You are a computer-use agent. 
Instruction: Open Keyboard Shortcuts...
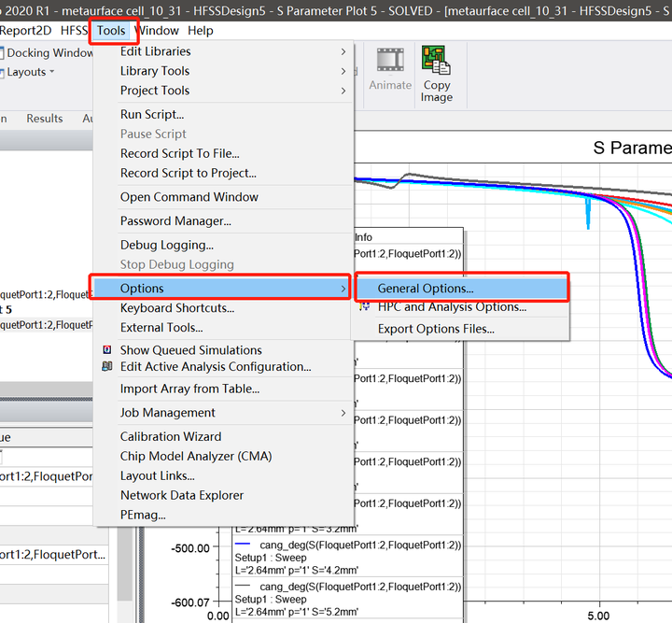[223, 308]
